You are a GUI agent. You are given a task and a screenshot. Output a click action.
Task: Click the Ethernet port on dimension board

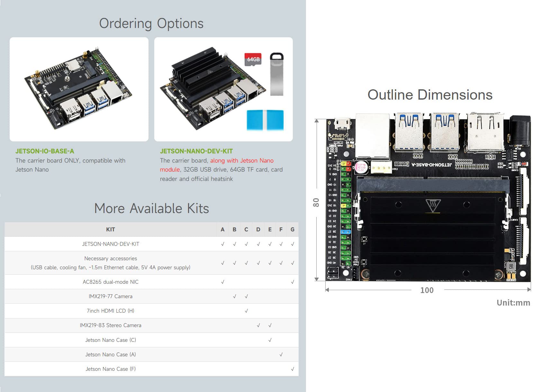[x=373, y=136]
